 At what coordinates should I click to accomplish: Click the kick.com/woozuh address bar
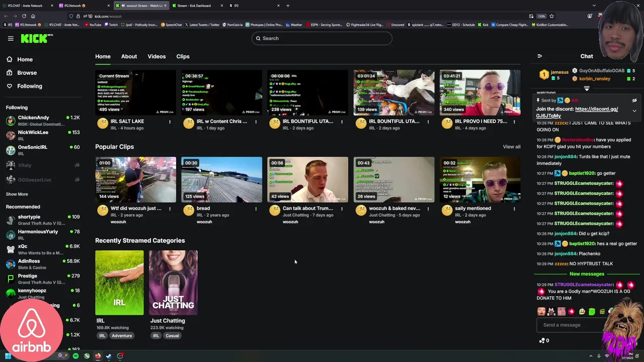point(302,16)
